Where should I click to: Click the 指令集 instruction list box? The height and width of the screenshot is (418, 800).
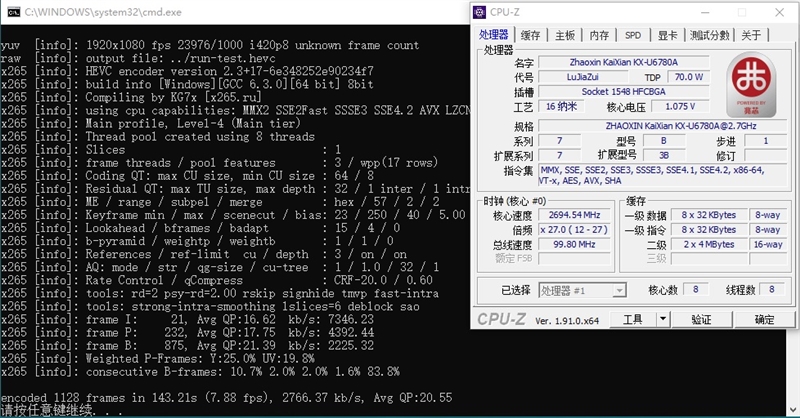660,176
